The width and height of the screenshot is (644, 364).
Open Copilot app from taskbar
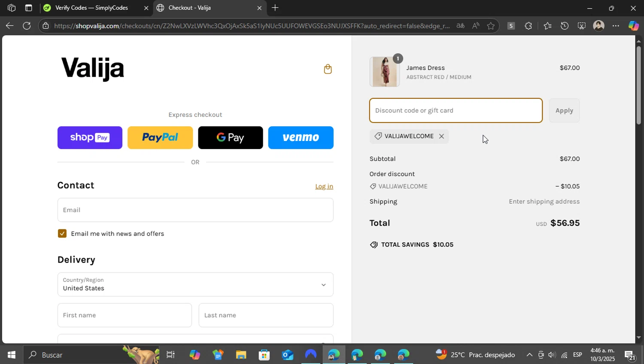(x=194, y=355)
